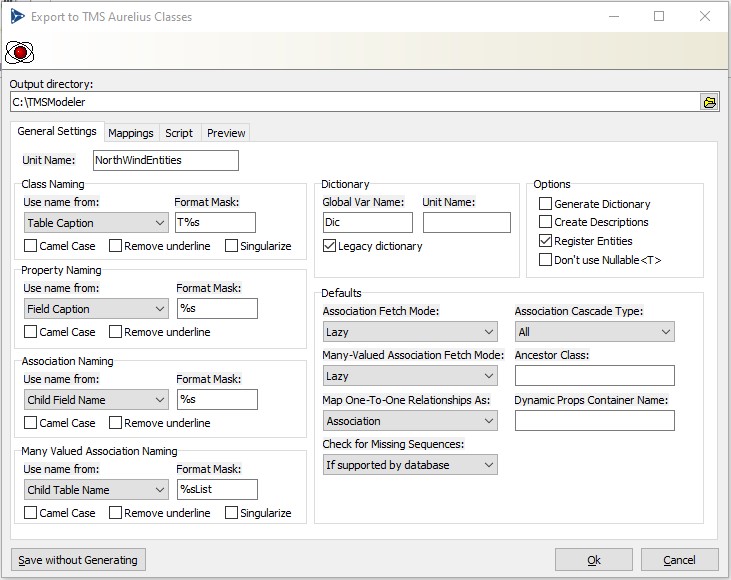The height and width of the screenshot is (580, 731).
Task: Click the %sList Format Mask field
Action: click(x=217, y=489)
